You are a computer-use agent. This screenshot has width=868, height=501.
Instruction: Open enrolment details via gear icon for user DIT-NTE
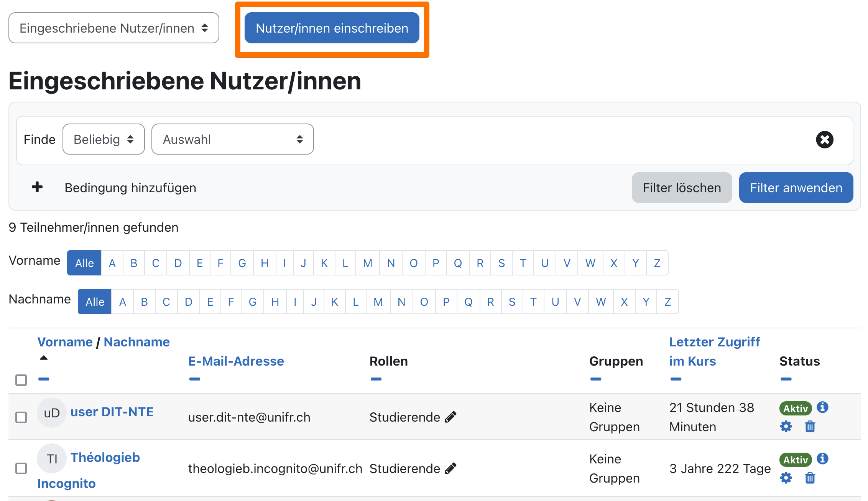click(x=786, y=426)
